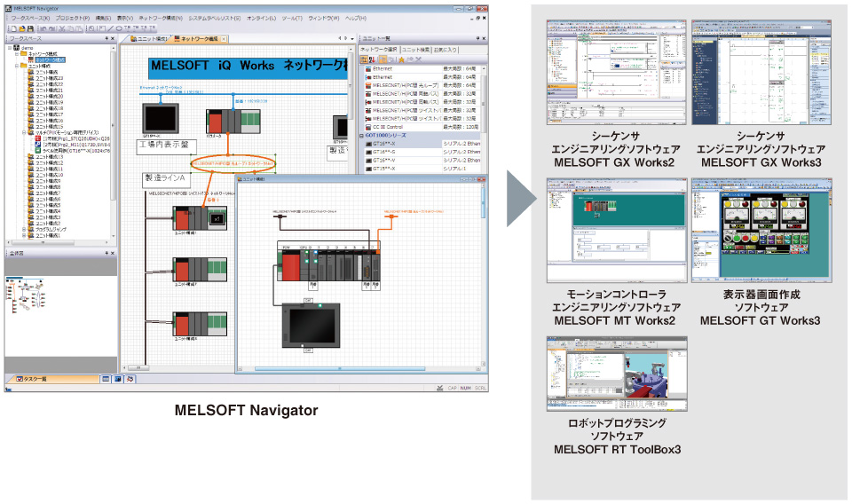The image size is (852, 504).
Task: Click the Save floppy disk icon
Action: point(30,28)
